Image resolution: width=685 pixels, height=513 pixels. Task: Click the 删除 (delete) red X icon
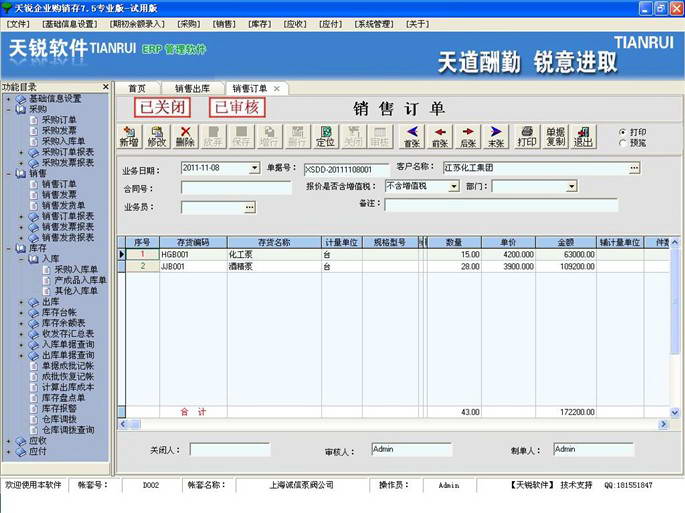(185, 136)
